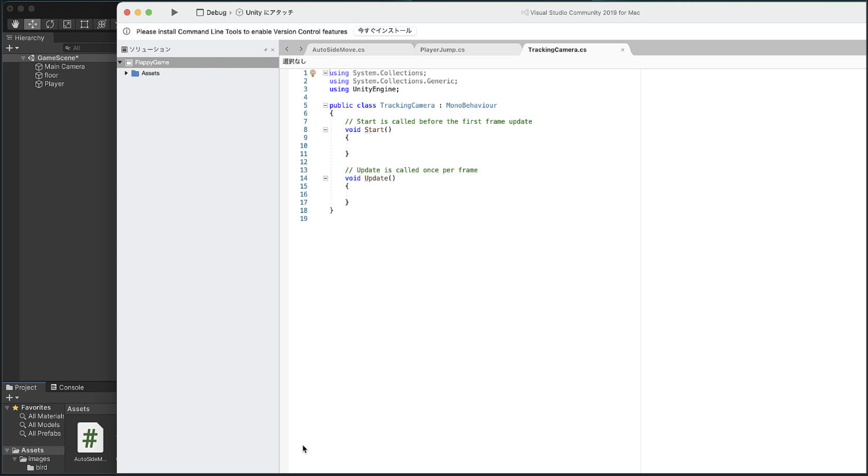Click the '今すぐインストール' button
Image resolution: width=868 pixels, height=476 pixels.
pos(385,31)
